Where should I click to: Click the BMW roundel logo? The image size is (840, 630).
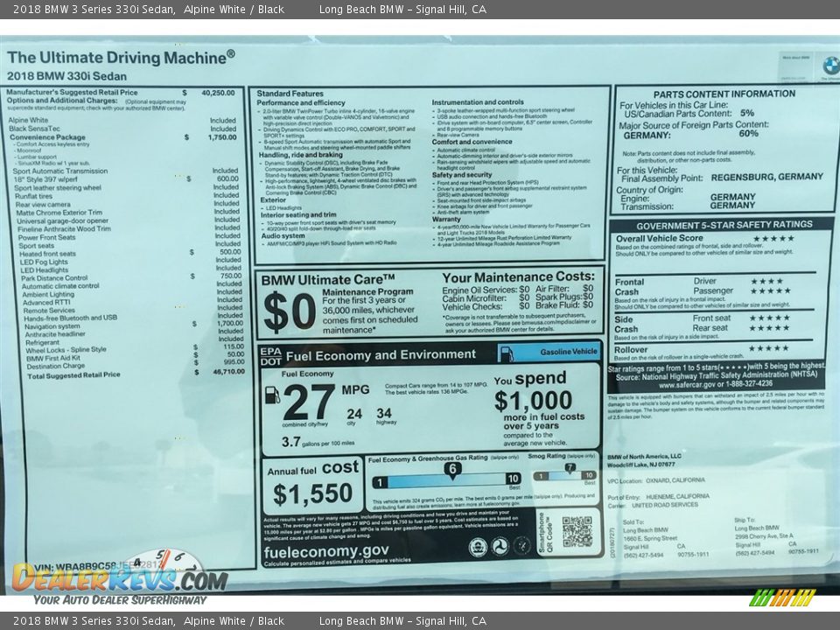(829, 66)
